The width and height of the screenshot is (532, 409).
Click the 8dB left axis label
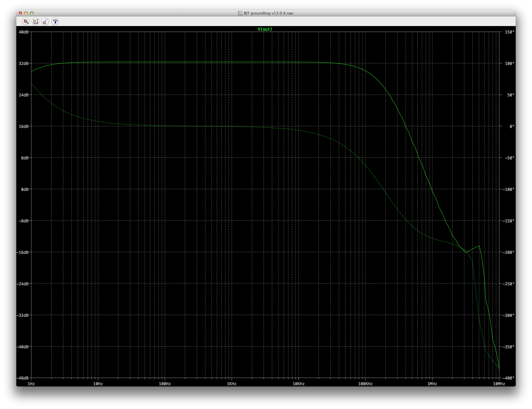coord(25,158)
